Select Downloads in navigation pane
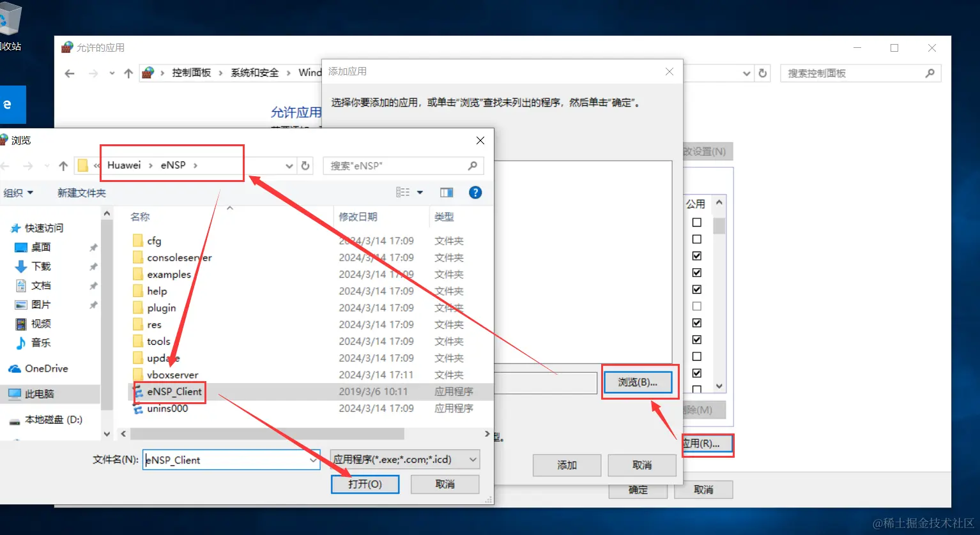 pyautogui.click(x=41, y=266)
